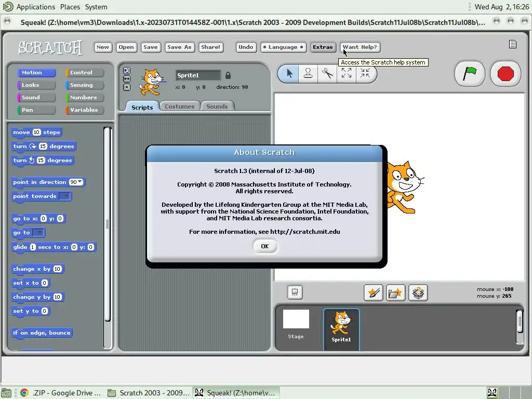Select the grow sprite tool
532x399 pixels.
tap(347, 73)
